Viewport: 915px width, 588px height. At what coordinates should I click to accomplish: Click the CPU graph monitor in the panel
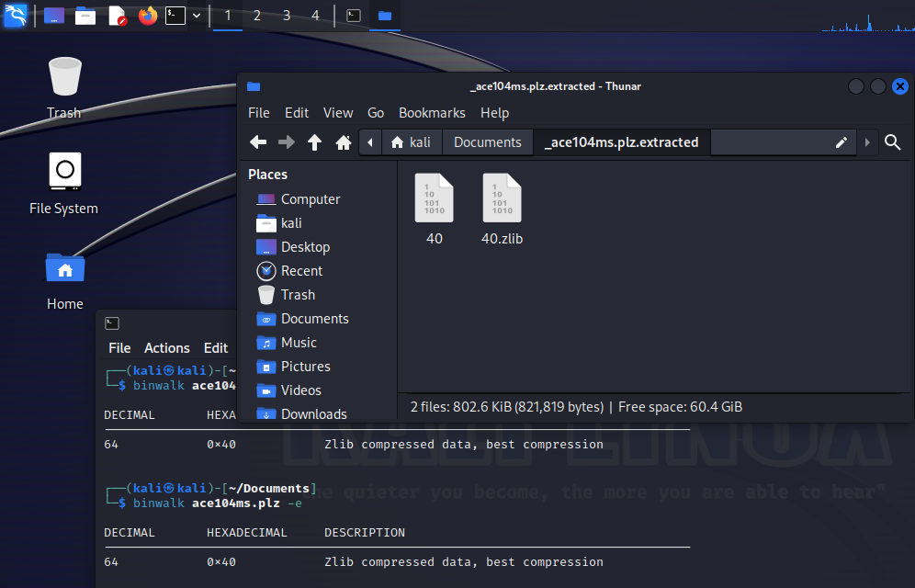pos(867,21)
